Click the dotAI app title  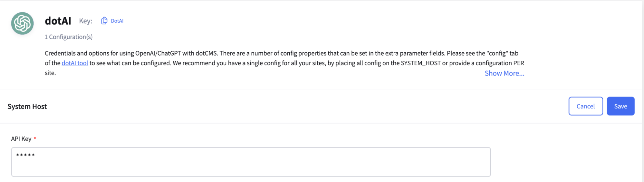coord(58,21)
